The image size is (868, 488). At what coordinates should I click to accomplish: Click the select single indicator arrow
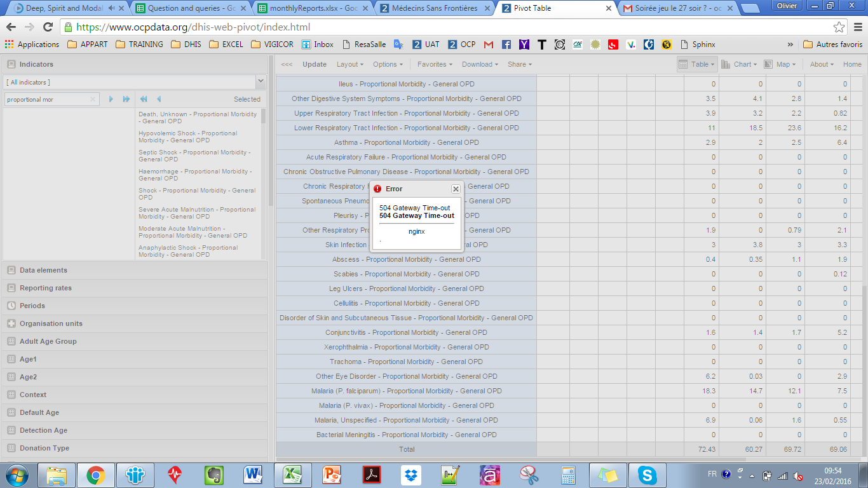(x=111, y=99)
